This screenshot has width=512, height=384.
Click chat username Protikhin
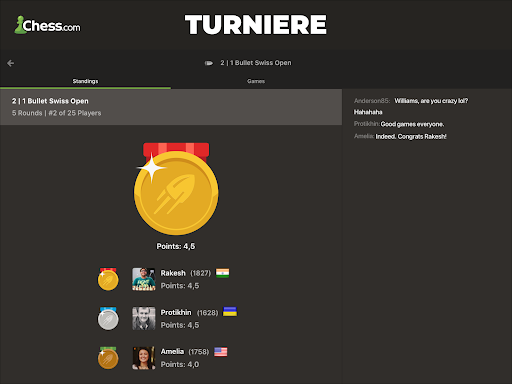tap(366, 124)
